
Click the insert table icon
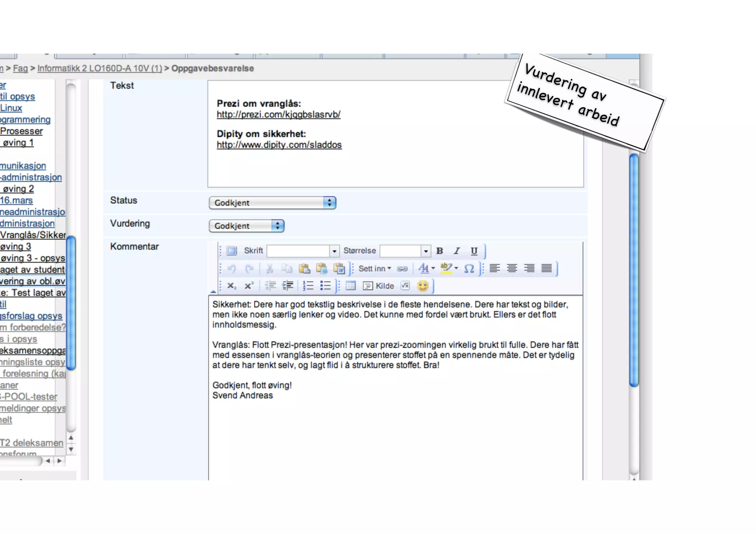coord(350,286)
